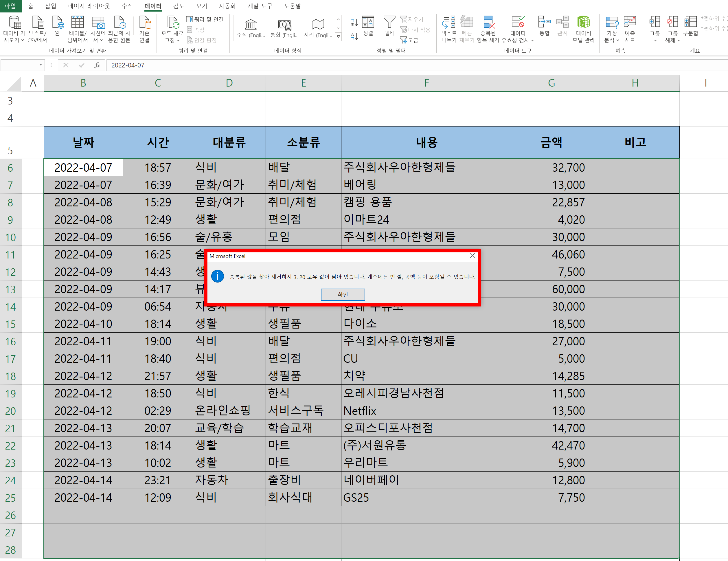728x561 pixels.
Task: Sort descending with the lower sort arrow icon
Action: click(x=354, y=36)
